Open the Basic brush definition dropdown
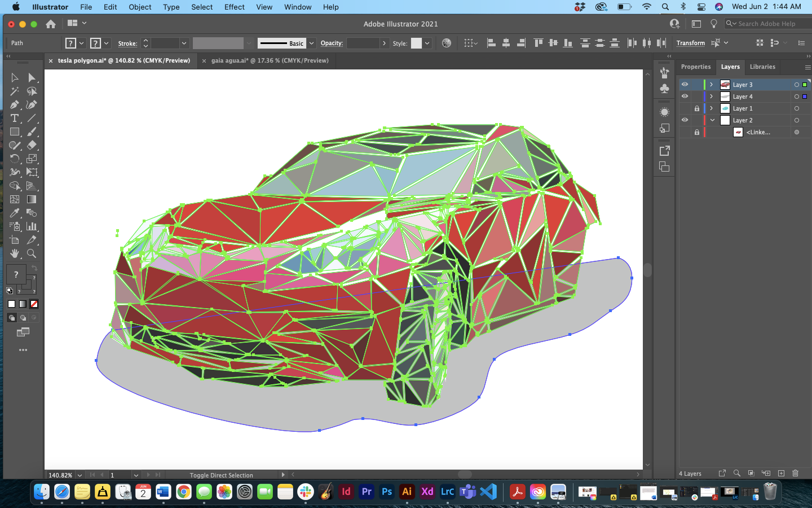This screenshot has width=812, height=508. pyautogui.click(x=311, y=43)
